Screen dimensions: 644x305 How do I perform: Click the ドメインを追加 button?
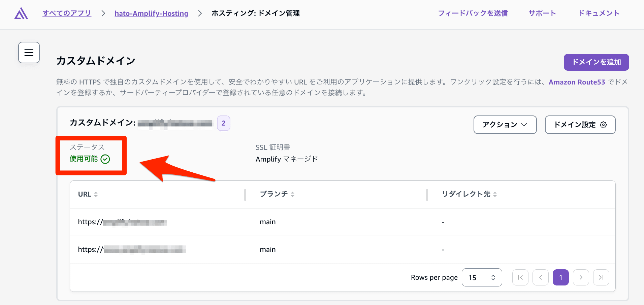(x=596, y=62)
